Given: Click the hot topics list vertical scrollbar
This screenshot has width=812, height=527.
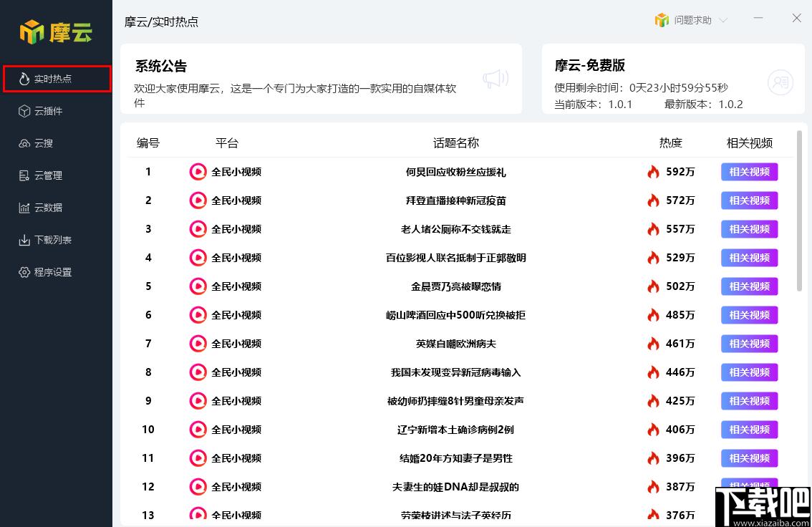Looking at the screenshot, I should pos(799,211).
